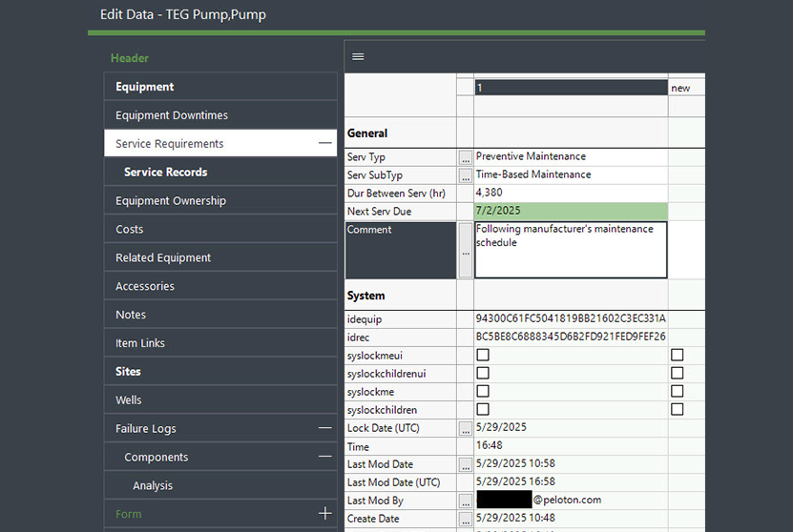Image resolution: width=793 pixels, height=532 pixels.
Task: Click ellipsis button beside Lock Date (UTC)
Action: [466, 429]
